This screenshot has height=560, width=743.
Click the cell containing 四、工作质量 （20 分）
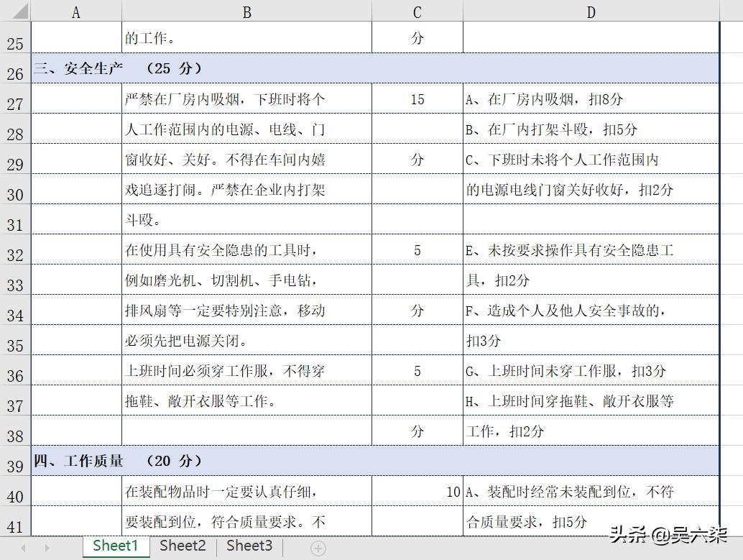click(115, 462)
